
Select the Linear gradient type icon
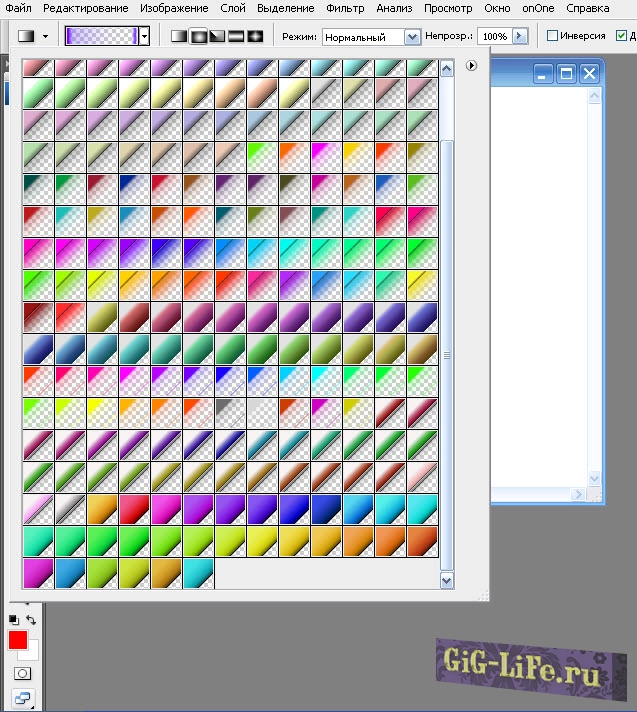(x=179, y=36)
